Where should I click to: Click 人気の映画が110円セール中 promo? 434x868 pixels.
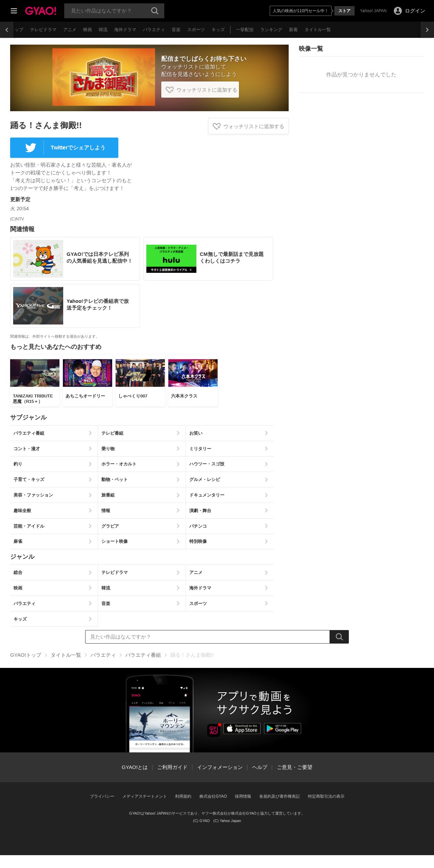tap(300, 11)
